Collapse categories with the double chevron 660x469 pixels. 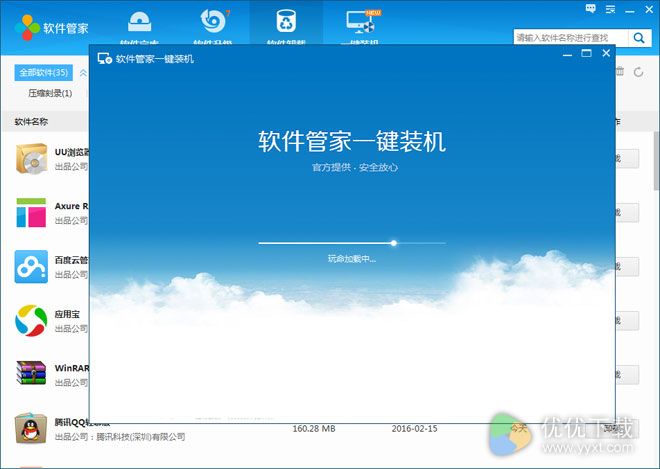[83, 73]
